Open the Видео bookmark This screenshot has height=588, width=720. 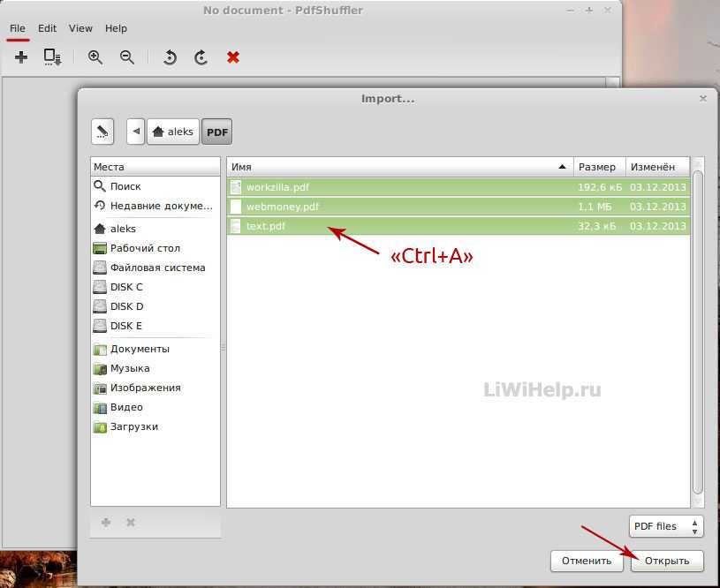(x=155, y=407)
